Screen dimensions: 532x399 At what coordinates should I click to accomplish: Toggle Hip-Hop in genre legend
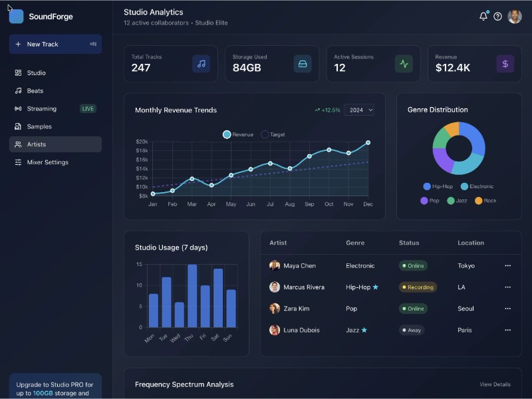pyautogui.click(x=438, y=186)
